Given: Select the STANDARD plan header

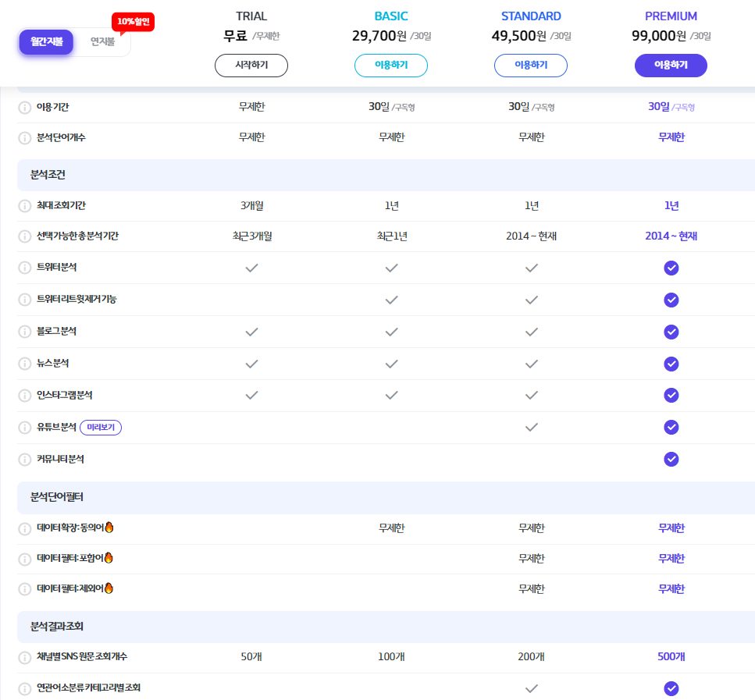Looking at the screenshot, I should click(531, 16).
